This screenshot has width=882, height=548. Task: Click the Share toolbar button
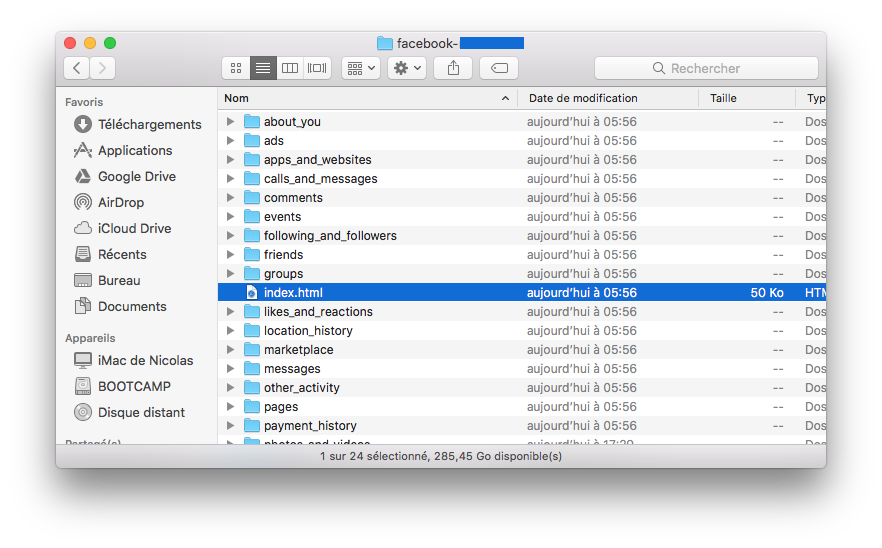tap(453, 68)
